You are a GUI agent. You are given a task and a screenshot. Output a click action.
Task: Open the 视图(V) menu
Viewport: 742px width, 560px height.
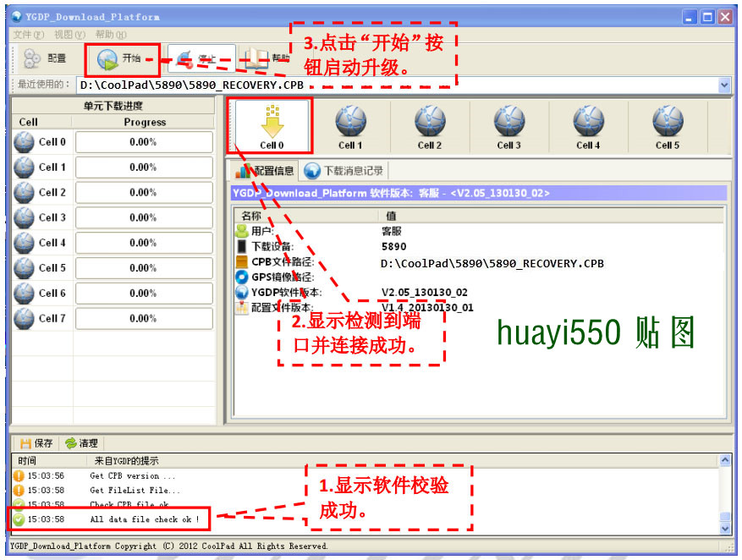[69, 35]
